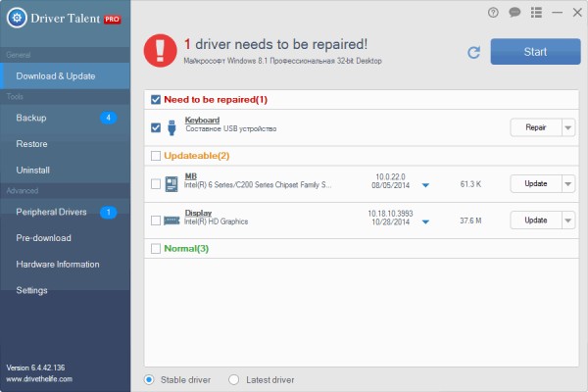Click the Intel(R) HD Graphics text
The height and width of the screenshot is (392, 588).
pyautogui.click(x=216, y=221)
